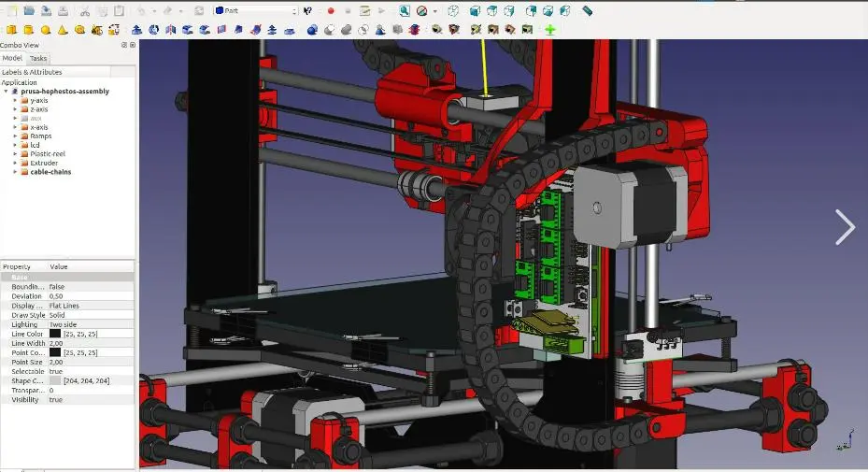Switch to the Tasks tab

(38, 58)
